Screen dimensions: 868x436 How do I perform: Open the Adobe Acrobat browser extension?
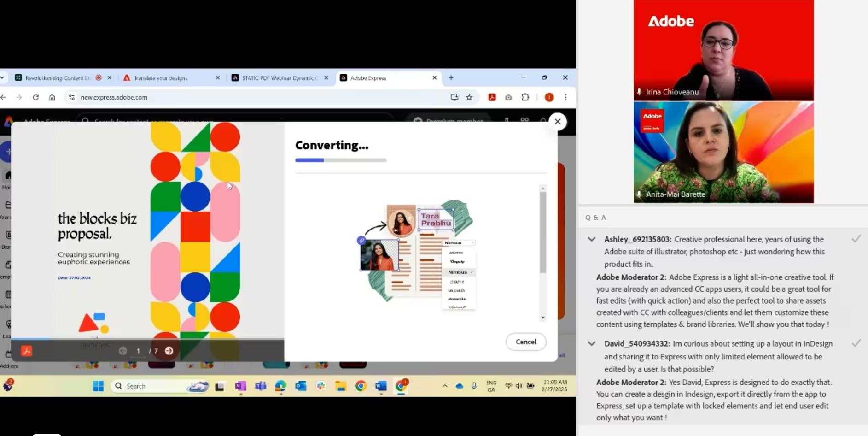point(492,97)
